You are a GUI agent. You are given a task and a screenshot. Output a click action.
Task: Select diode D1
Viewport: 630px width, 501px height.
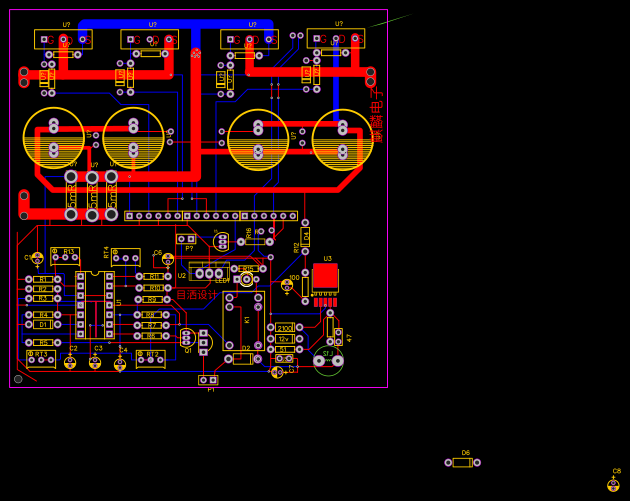tap(43, 324)
